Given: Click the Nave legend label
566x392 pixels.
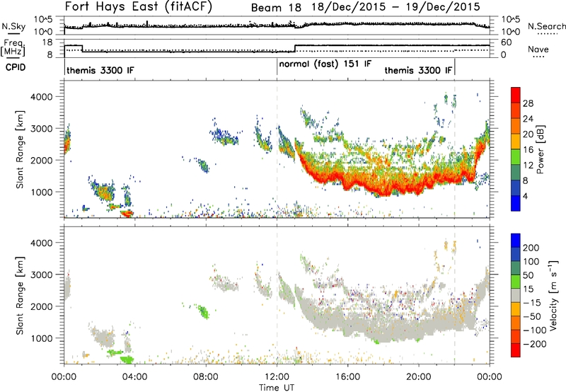Looking at the screenshot, I should [538, 49].
